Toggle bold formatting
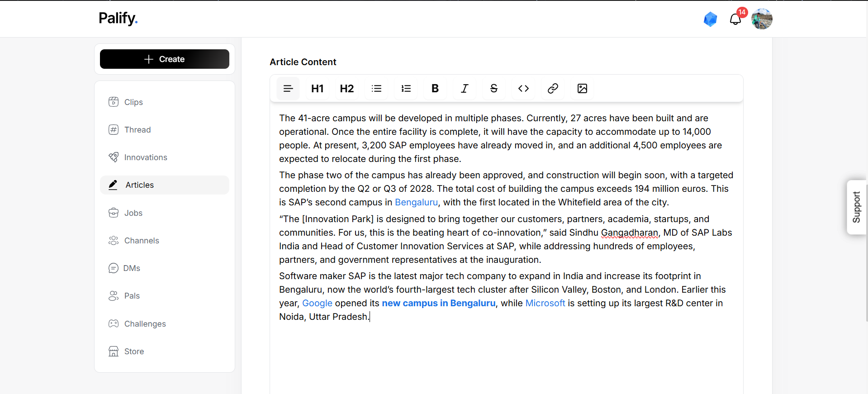 [435, 89]
